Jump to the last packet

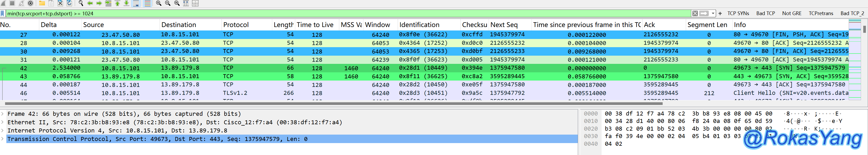(126, 3)
